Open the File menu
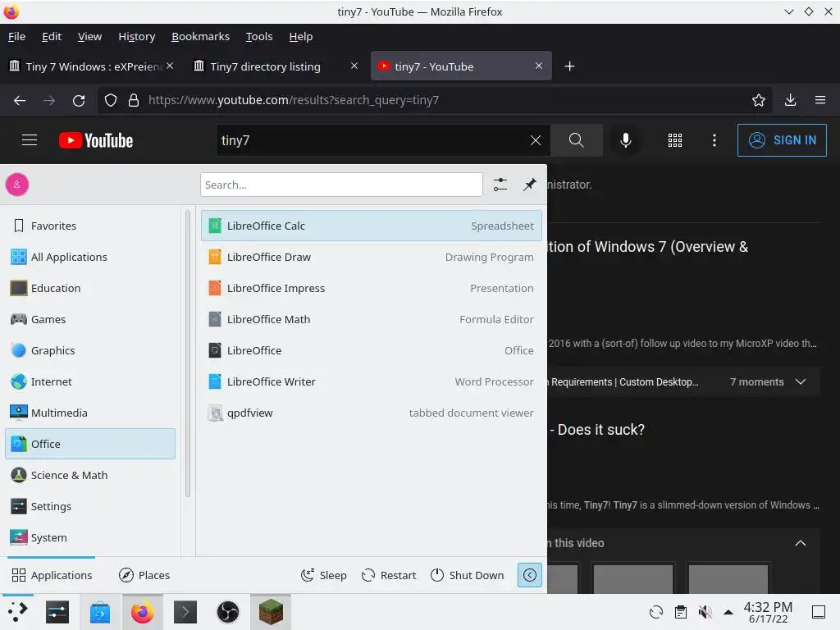 click(x=16, y=36)
